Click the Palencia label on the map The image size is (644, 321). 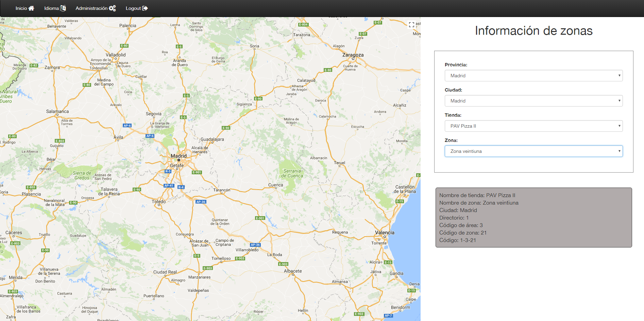128,26
